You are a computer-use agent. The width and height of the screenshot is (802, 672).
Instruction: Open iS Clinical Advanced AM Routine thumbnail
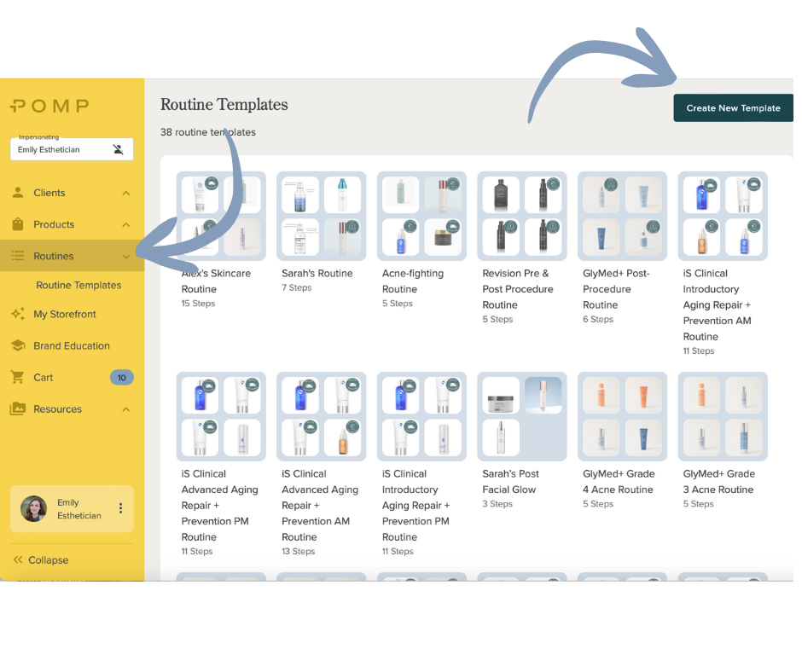tap(321, 416)
